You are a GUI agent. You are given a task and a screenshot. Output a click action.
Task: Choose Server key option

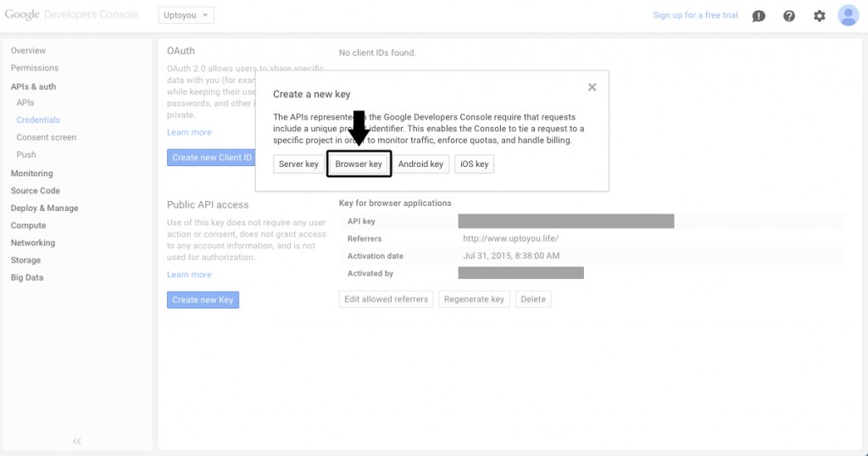(298, 164)
